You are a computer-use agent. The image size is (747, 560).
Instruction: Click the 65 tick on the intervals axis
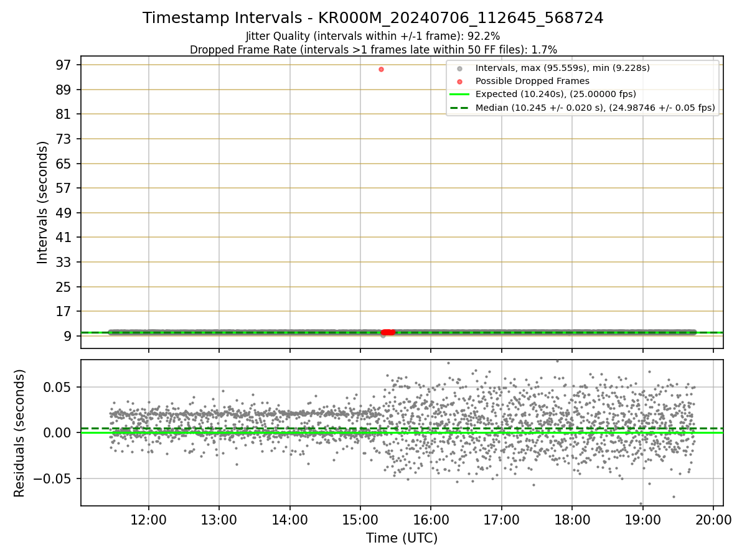click(65, 164)
